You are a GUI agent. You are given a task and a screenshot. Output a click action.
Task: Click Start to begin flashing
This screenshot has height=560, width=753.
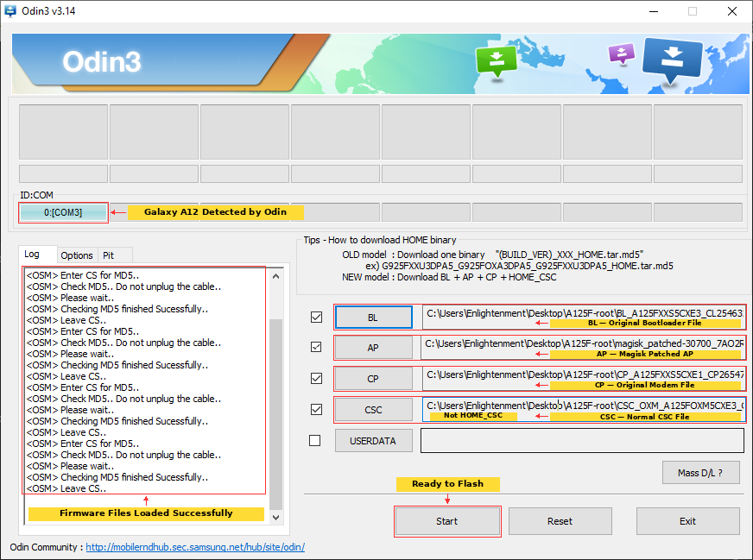coord(447,521)
